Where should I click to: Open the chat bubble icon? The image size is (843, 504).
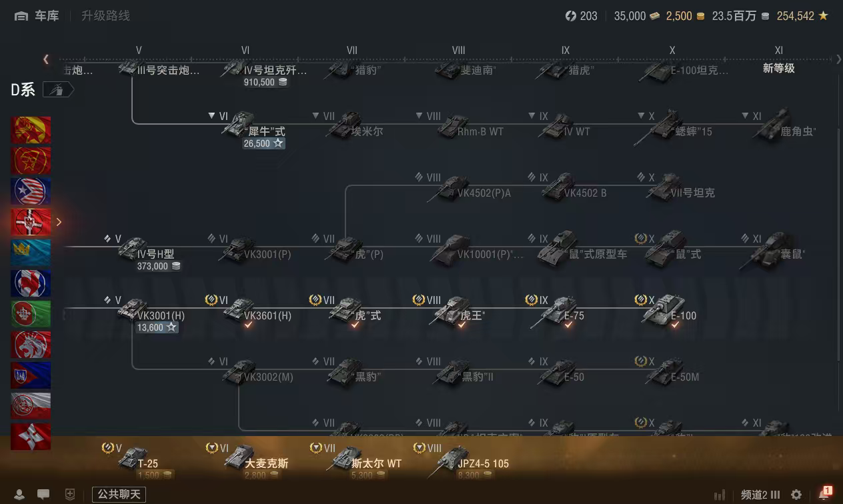coord(43,495)
